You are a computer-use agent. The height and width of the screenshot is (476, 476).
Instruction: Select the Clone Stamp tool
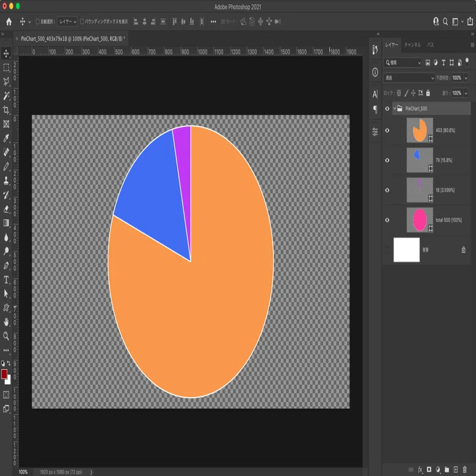(6, 180)
